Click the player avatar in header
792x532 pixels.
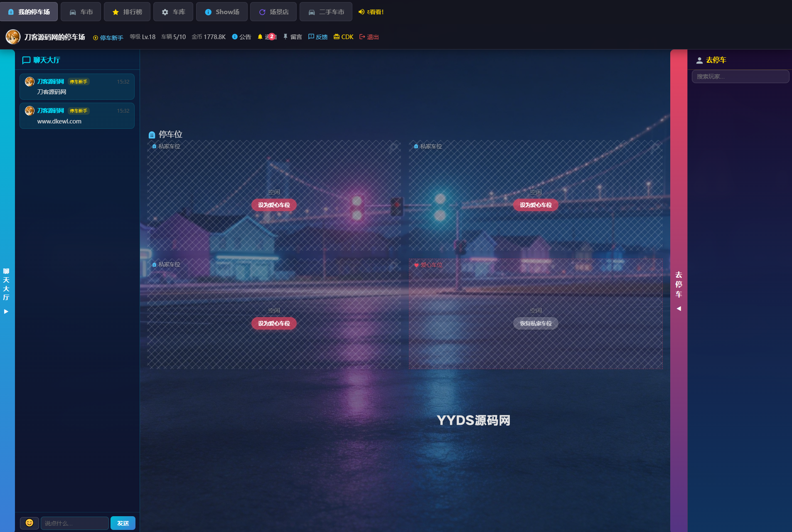[x=13, y=37]
